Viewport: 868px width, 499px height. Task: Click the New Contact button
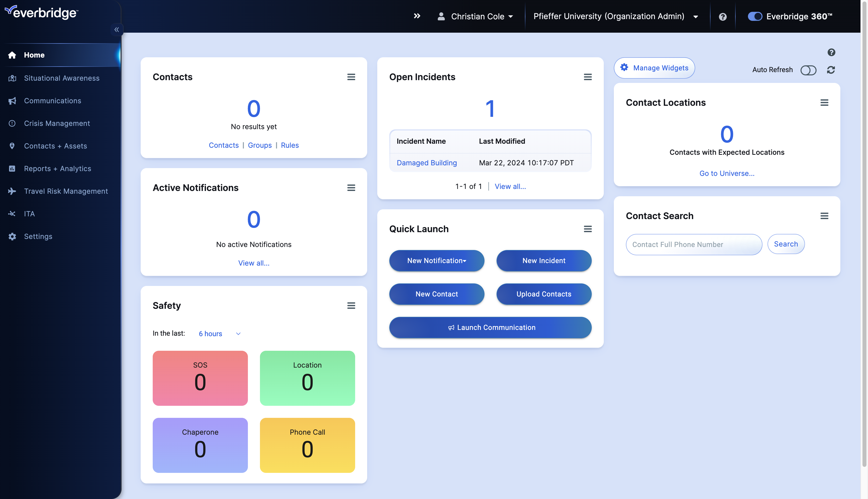437,294
